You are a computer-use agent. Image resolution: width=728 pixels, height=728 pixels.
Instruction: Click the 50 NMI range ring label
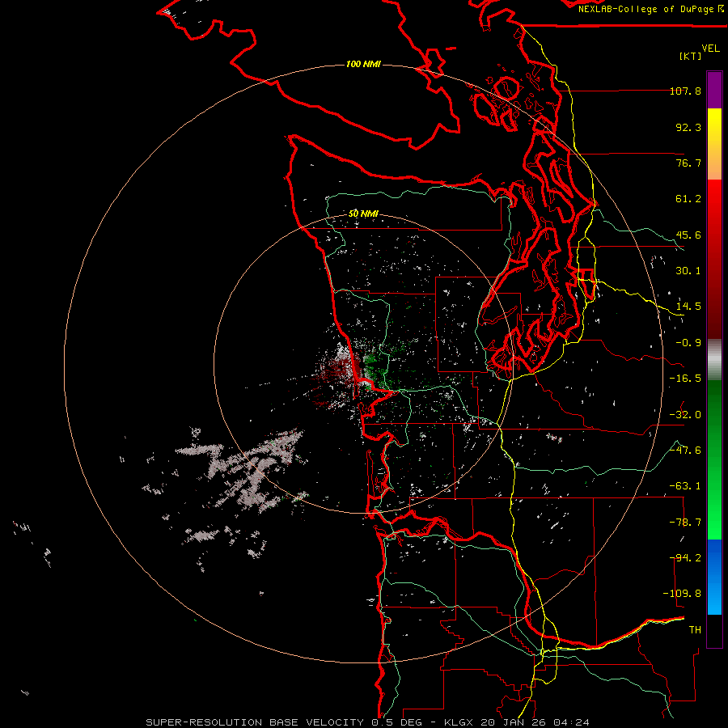click(x=363, y=214)
